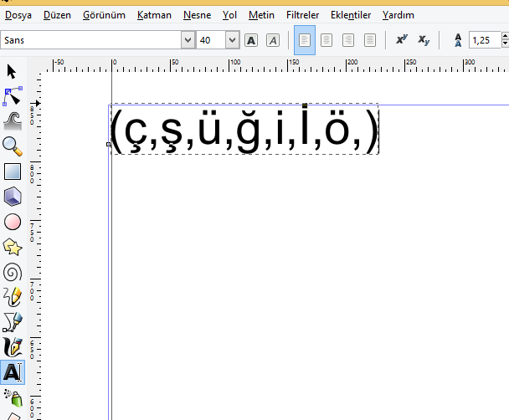This screenshot has height=420, width=509.
Task: Set justified text alignment
Action: click(370, 40)
